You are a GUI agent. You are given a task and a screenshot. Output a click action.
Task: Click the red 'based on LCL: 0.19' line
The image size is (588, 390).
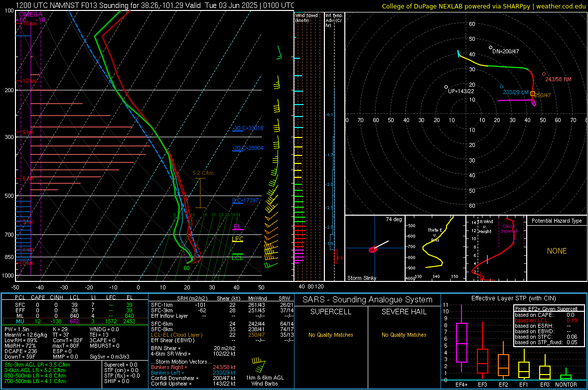(546, 320)
